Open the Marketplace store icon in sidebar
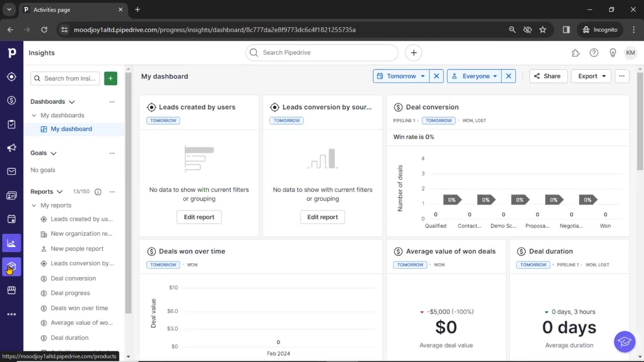Image resolution: width=644 pixels, height=362 pixels. coord(11,290)
